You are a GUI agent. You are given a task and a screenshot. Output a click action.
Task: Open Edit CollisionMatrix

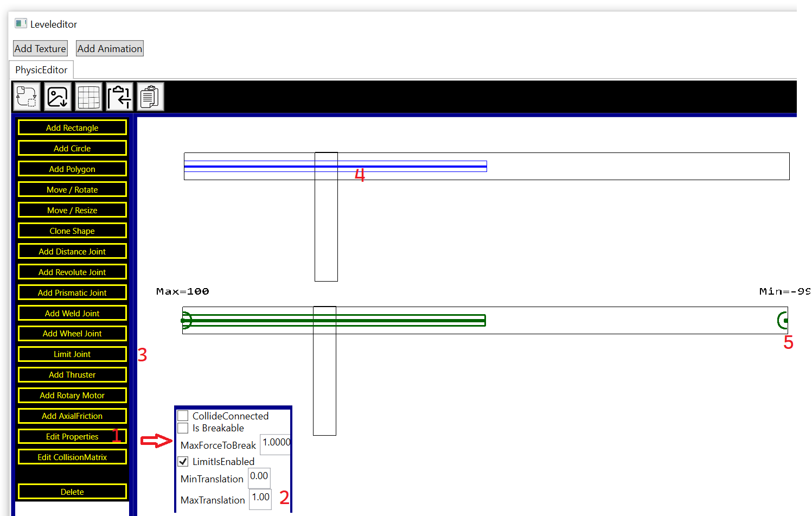72,457
